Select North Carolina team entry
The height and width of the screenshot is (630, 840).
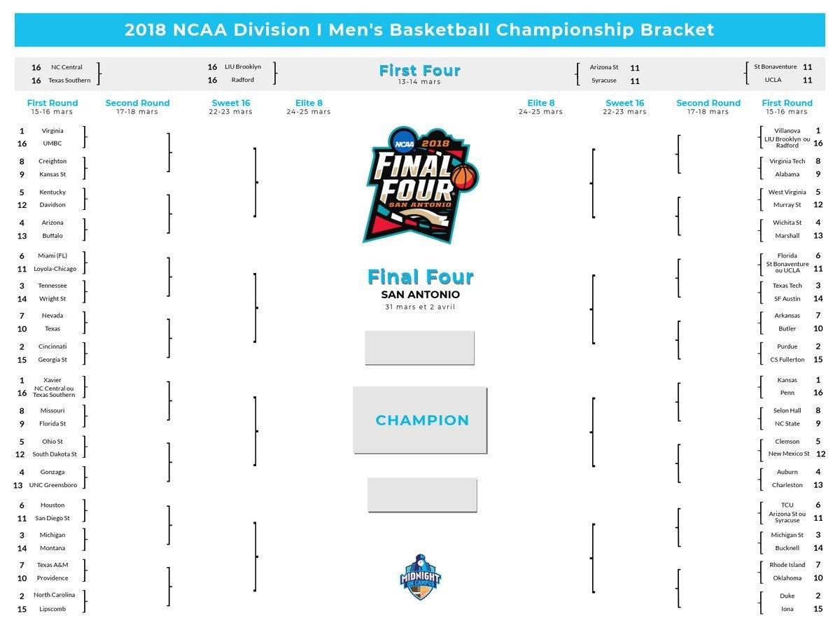54,595
